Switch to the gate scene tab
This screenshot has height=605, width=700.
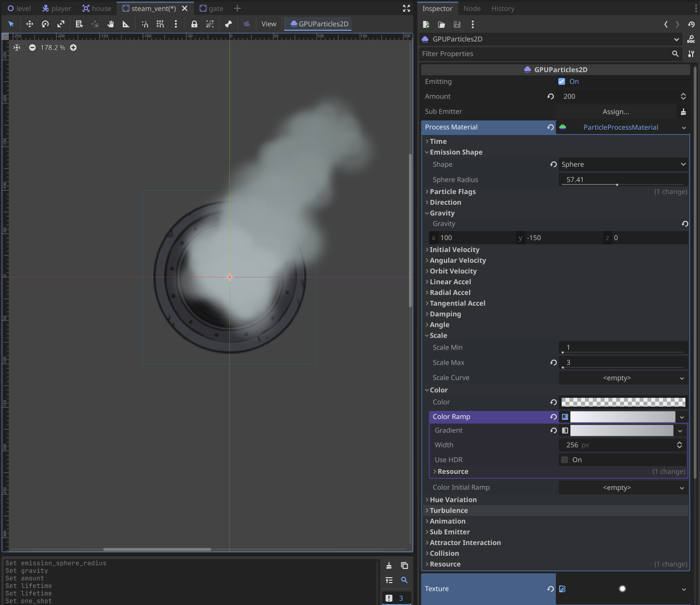pos(211,8)
